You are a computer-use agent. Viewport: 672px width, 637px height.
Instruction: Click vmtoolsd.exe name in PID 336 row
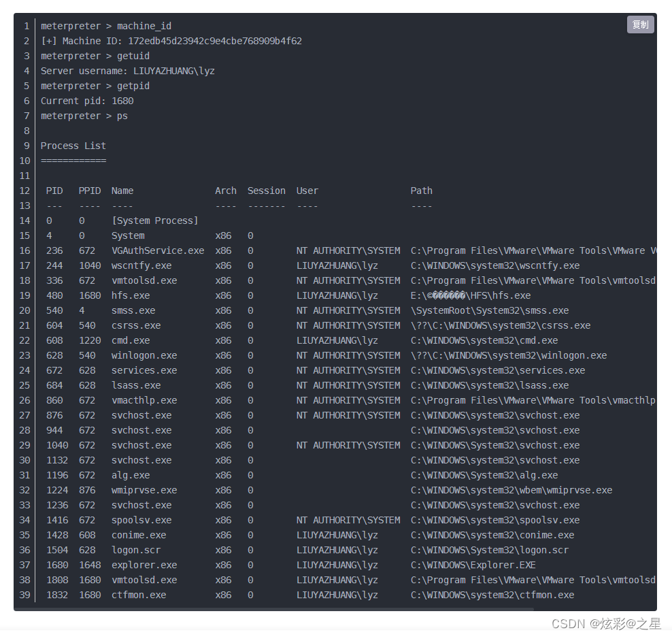(x=144, y=281)
